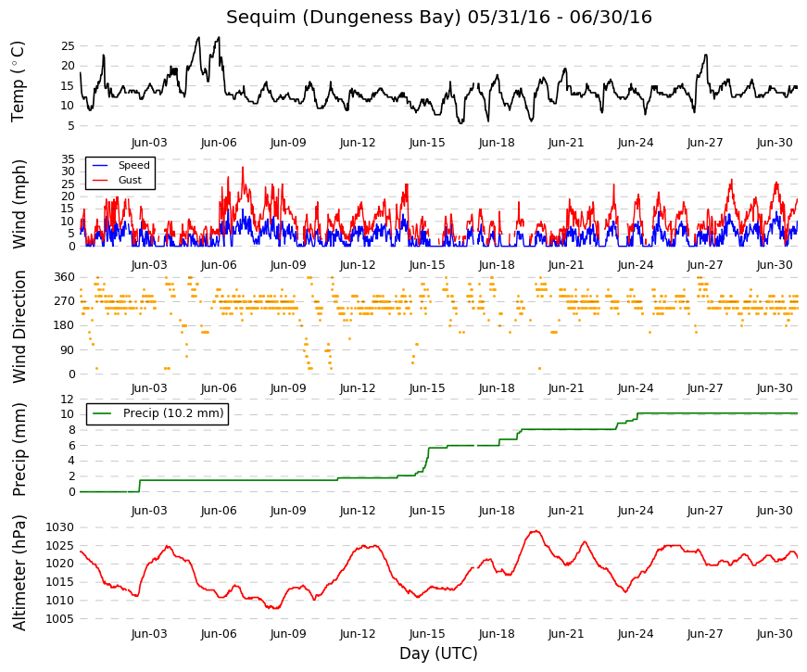Select the 'Precip (10.2 mm)' legend text
The width and height of the screenshot is (807, 672).
point(173,413)
